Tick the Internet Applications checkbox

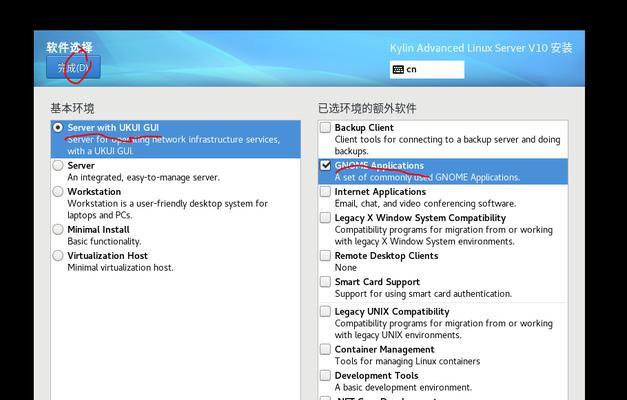(x=325, y=192)
